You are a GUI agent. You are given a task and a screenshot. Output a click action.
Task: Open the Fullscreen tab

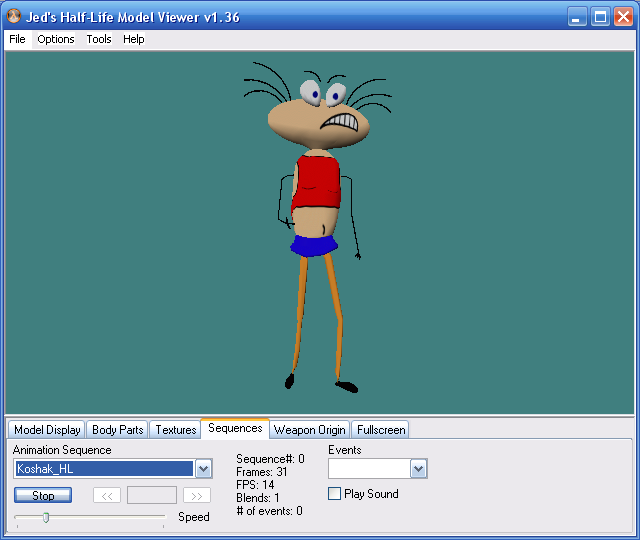(x=381, y=430)
